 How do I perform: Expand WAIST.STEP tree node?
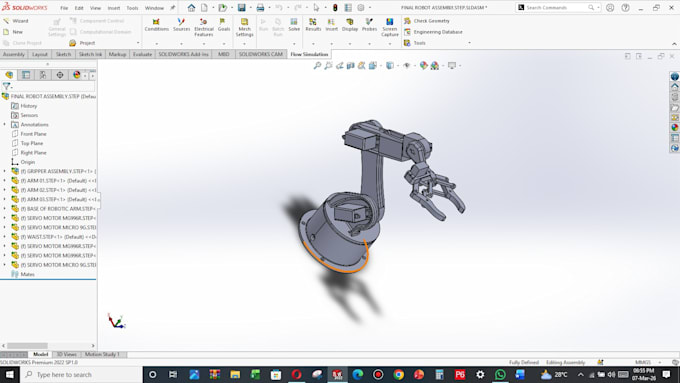point(5,237)
